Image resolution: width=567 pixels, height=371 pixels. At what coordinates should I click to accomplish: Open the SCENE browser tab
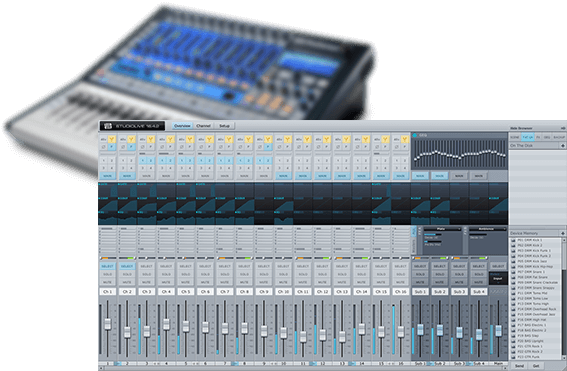[515, 137]
